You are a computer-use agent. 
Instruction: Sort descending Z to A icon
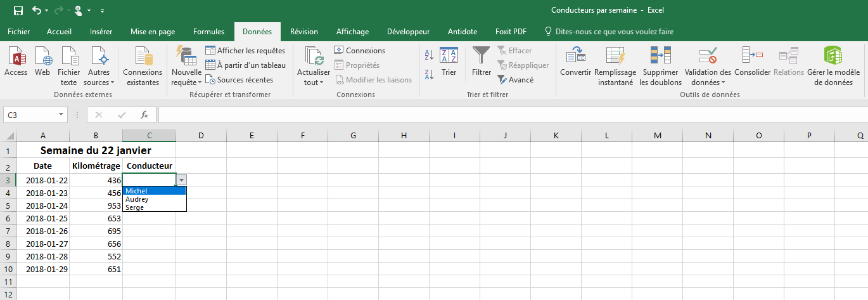point(429,75)
